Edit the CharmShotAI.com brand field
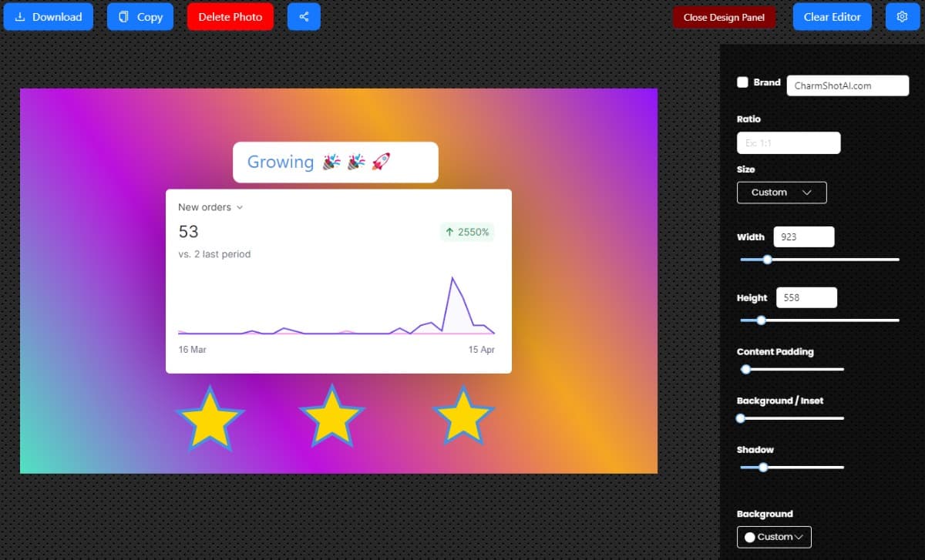 click(x=847, y=86)
